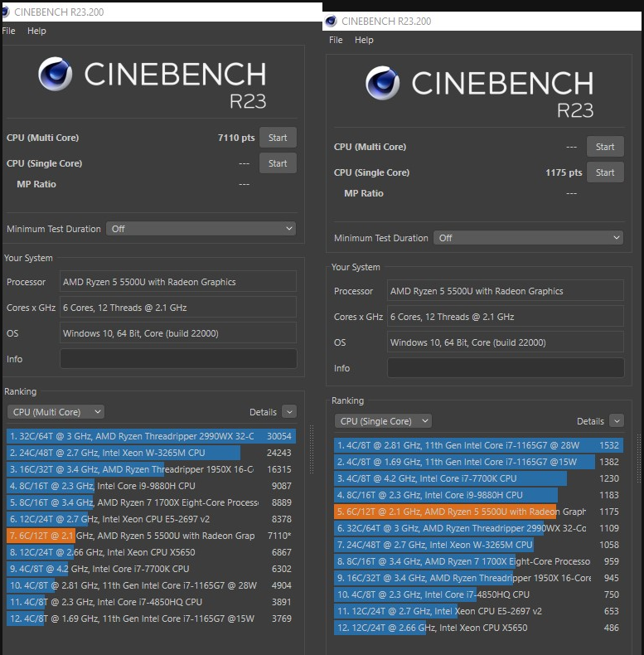Open Minimum Test Duration dropdown in right window
Image resolution: width=644 pixels, height=655 pixels.
click(x=528, y=238)
